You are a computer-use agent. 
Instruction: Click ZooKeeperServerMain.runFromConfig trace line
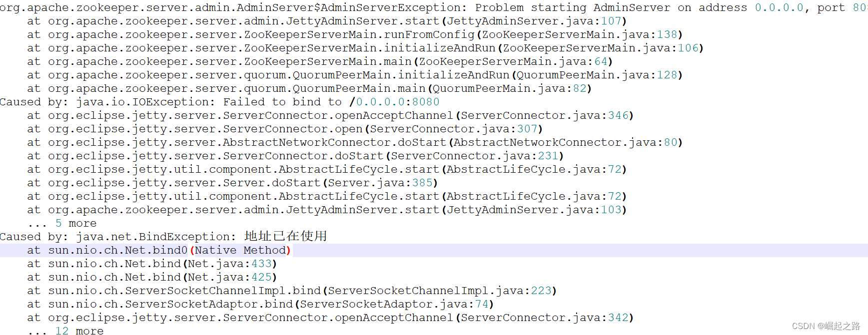(x=355, y=34)
